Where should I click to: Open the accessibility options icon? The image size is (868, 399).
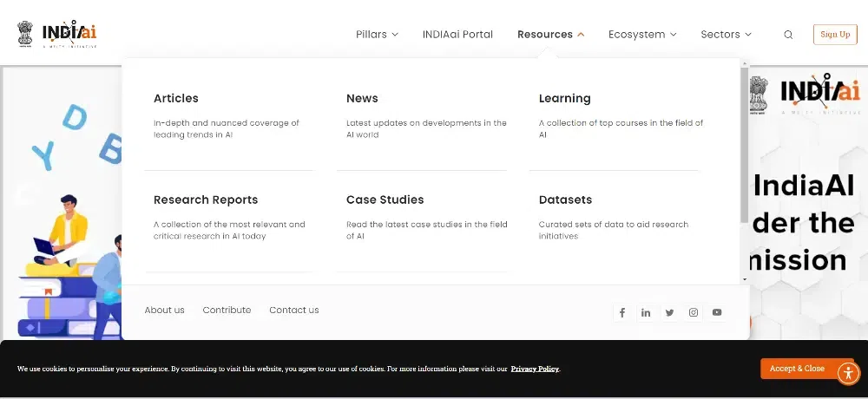click(x=849, y=373)
